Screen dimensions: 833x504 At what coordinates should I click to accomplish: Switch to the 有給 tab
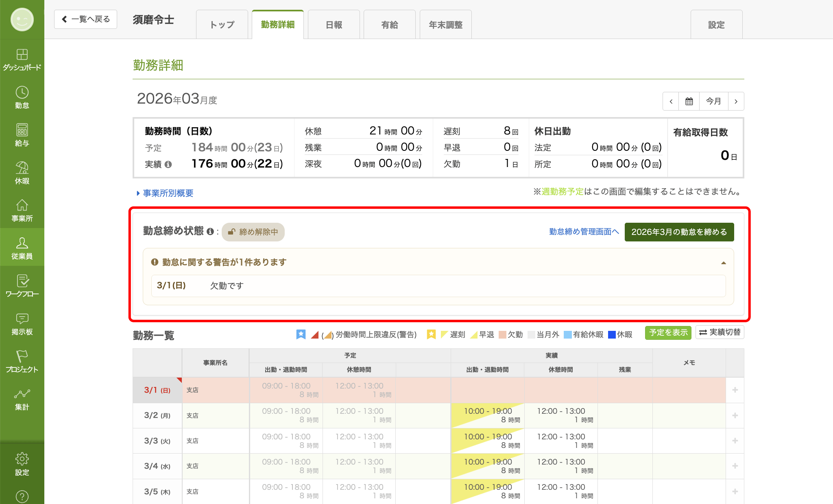[390, 25]
